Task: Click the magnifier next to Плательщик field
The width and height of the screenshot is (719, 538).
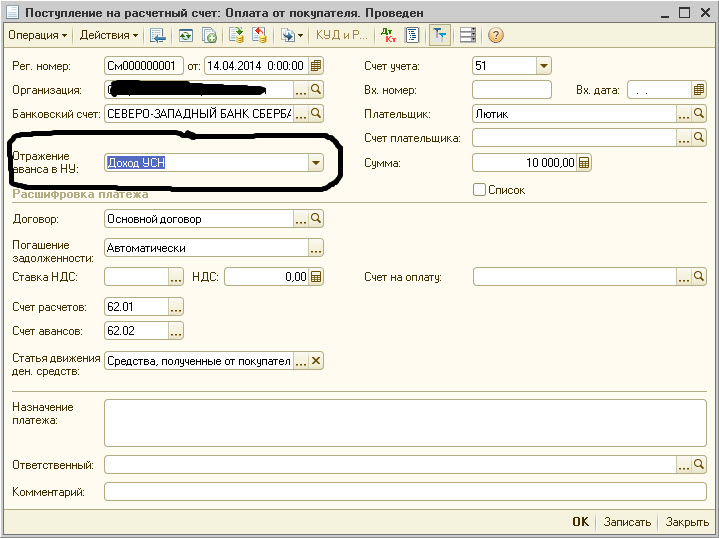Action: (x=700, y=114)
